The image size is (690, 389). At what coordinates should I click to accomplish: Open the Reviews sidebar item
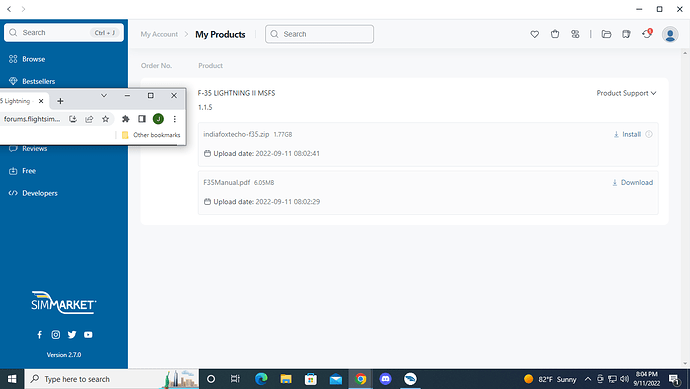click(x=28, y=149)
